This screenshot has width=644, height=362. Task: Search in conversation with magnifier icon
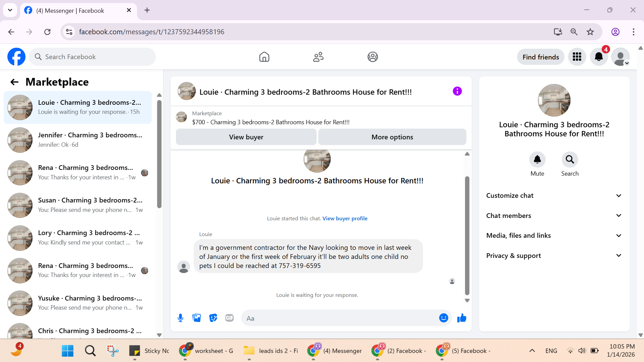point(570,159)
